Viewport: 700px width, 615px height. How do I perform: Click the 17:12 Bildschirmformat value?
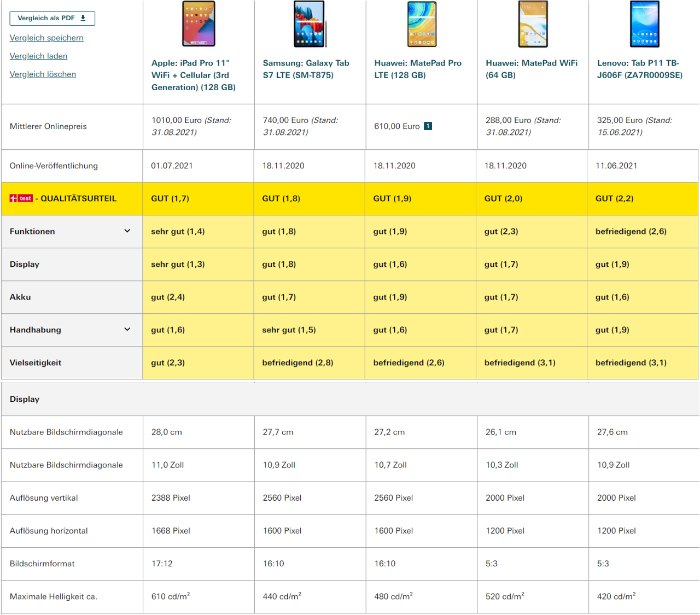tap(162, 564)
